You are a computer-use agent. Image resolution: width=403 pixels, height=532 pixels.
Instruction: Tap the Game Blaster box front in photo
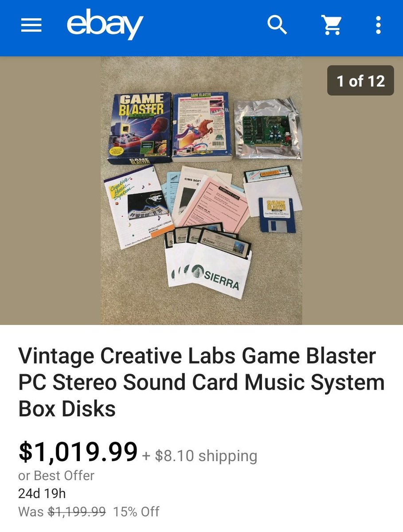[x=140, y=128]
